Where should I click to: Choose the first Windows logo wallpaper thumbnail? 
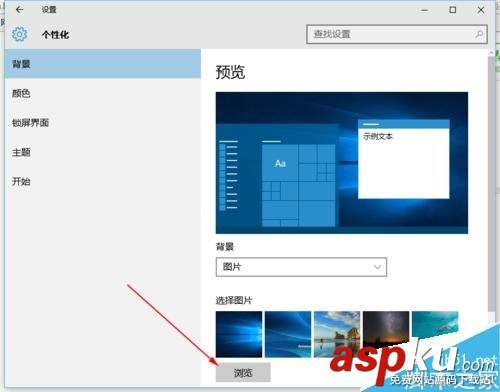(239, 334)
